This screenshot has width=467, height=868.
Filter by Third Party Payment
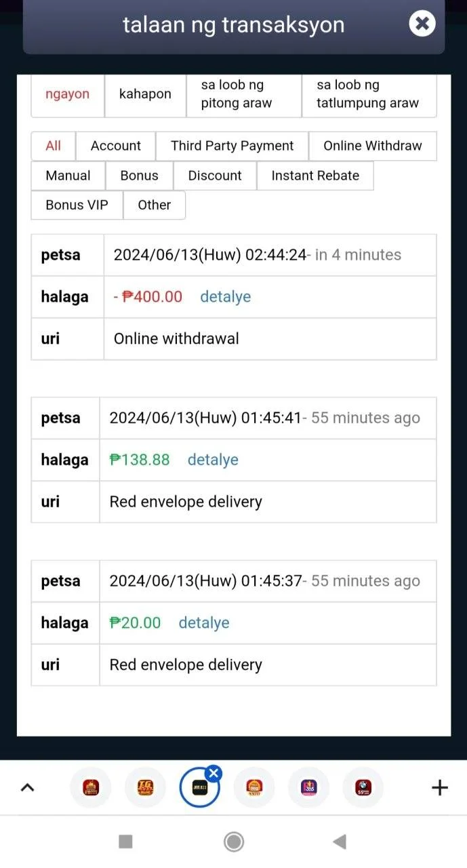pos(232,146)
